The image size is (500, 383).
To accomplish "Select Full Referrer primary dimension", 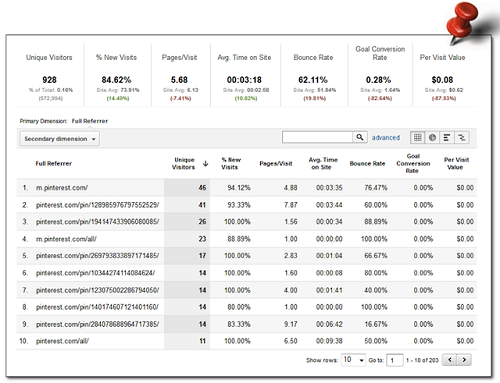I will coord(90,121).
